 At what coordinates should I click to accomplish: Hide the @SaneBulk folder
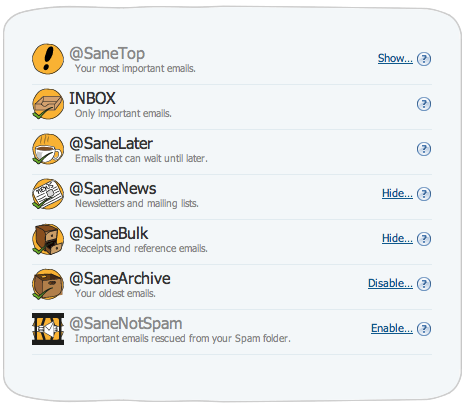[397, 238]
